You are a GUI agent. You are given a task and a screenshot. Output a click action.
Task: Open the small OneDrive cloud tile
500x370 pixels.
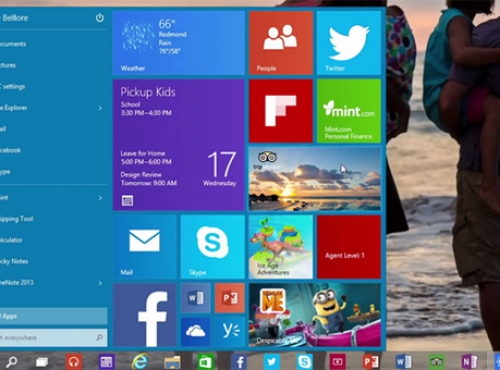pos(196,332)
